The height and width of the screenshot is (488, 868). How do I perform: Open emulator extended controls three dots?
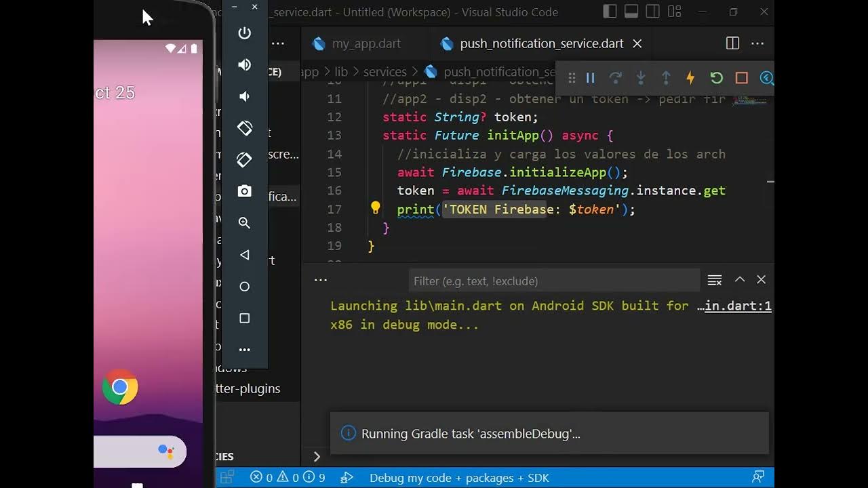tap(245, 350)
